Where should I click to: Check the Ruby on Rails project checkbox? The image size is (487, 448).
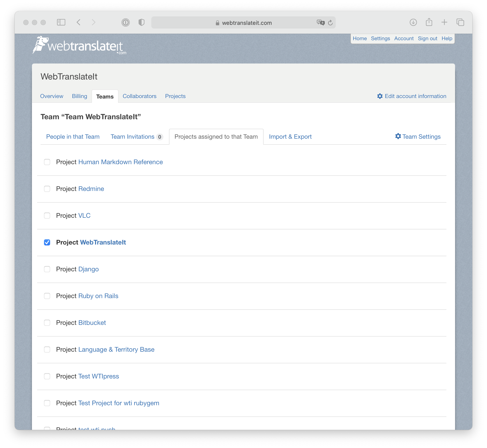click(47, 296)
